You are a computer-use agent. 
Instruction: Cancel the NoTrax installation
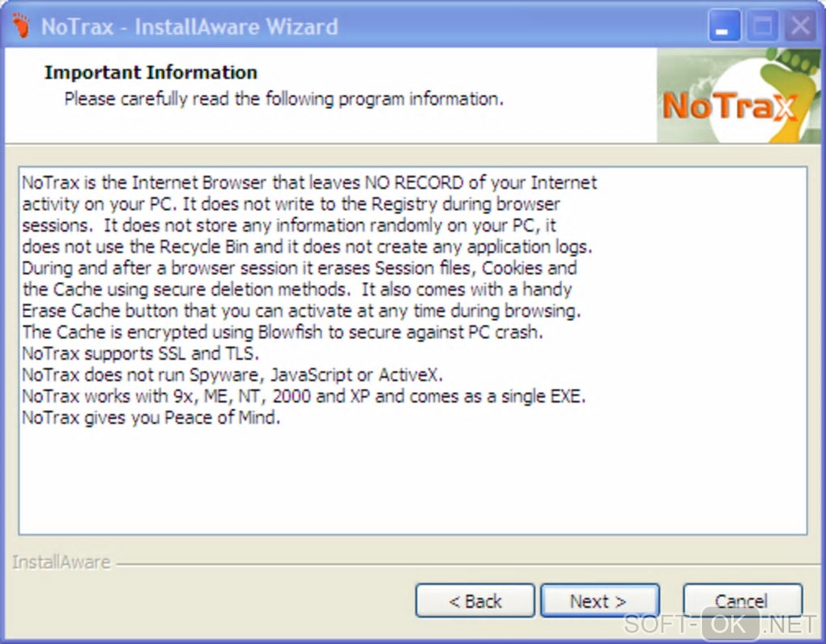tap(743, 600)
